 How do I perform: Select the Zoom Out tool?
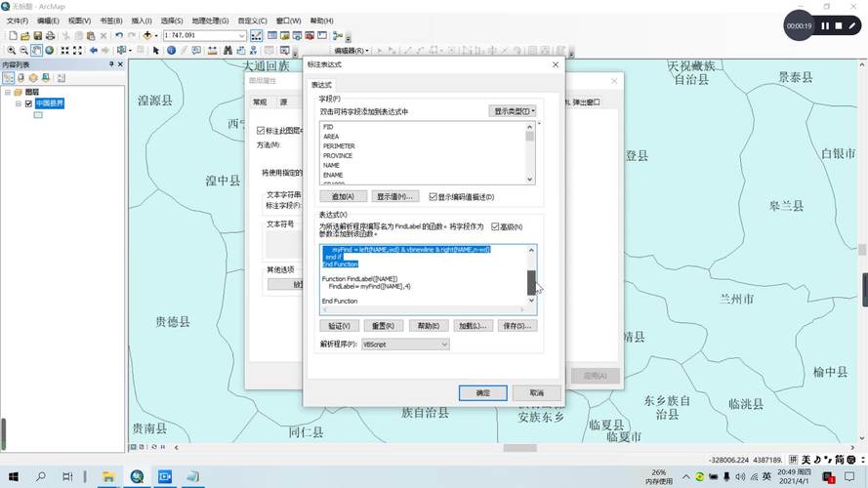pos(23,51)
